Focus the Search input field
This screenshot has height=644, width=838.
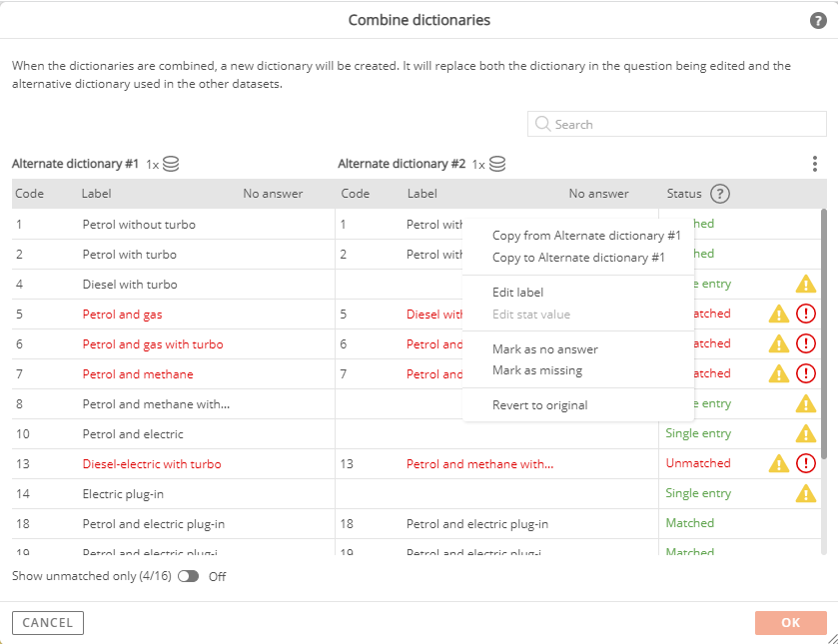[676, 124]
